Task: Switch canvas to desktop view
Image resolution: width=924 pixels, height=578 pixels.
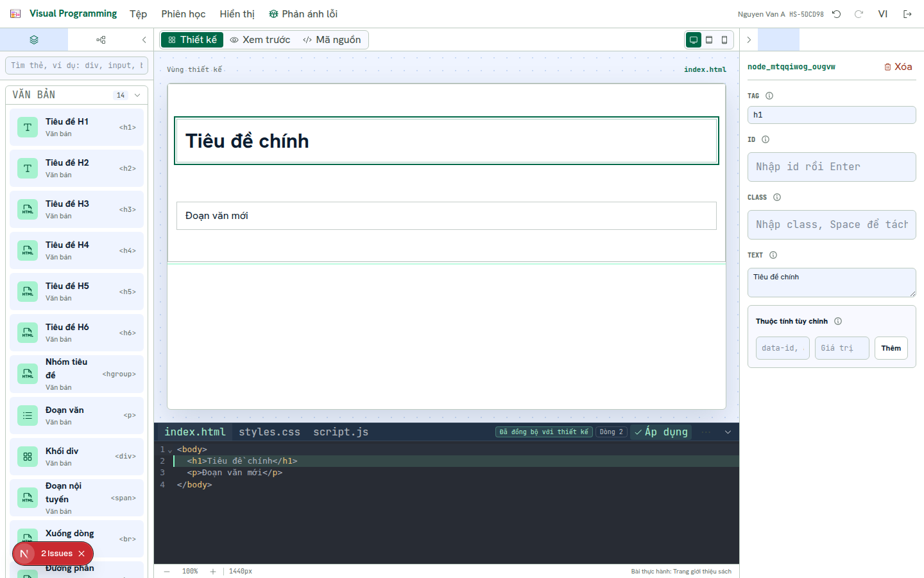Action: tap(694, 40)
